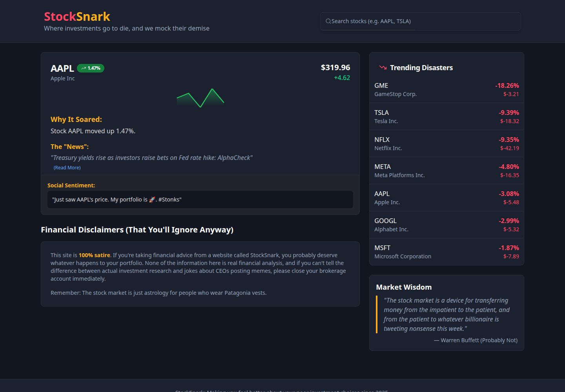Click the Financial Disclaimers heading
Image resolution: width=565 pixels, height=392 pixels.
(x=137, y=230)
